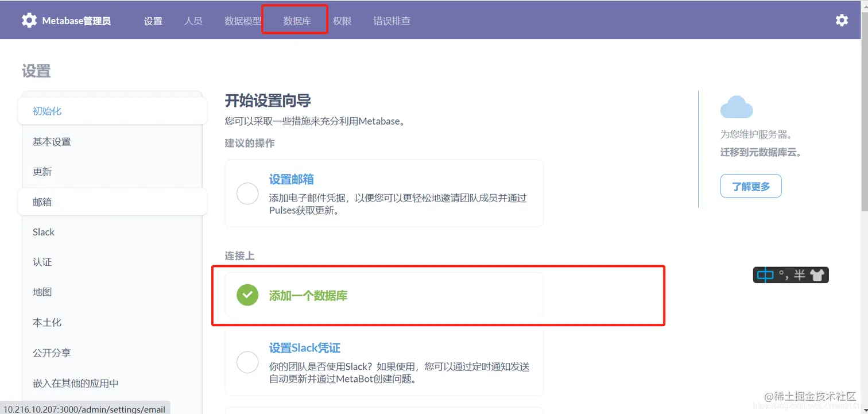Select 基本设置 in the settings sidebar

[113, 142]
